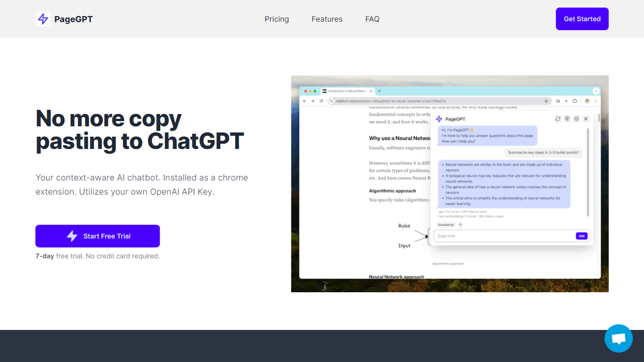Close the Introduction to Neural Networks tab

coord(371,91)
